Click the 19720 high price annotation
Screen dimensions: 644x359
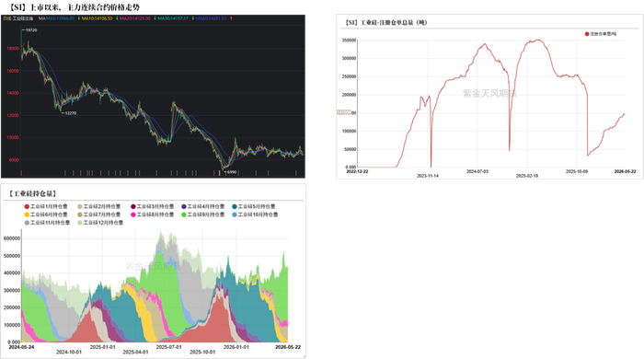pyautogui.click(x=30, y=30)
